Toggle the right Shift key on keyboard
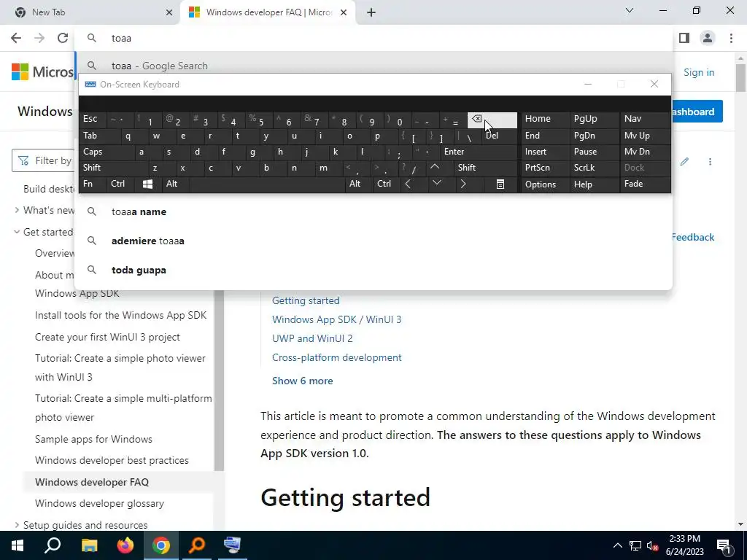Image resolution: width=747 pixels, height=560 pixels. point(485,168)
